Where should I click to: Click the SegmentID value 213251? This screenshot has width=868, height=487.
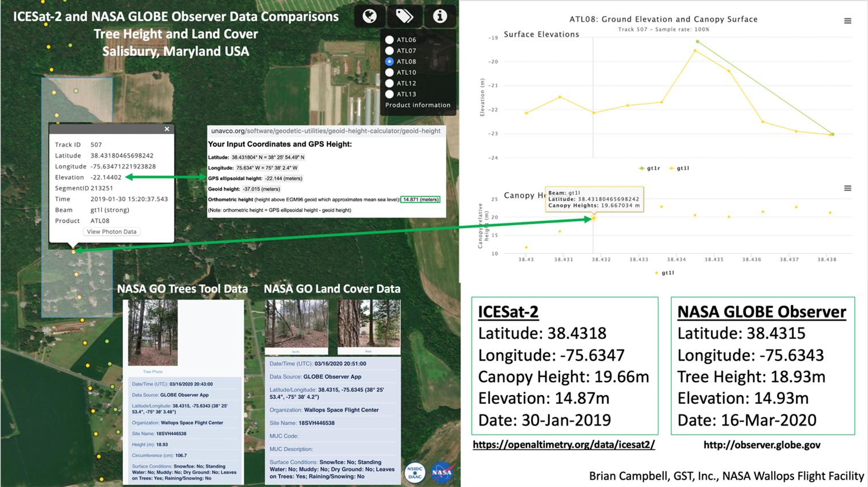pyautogui.click(x=102, y=188)
